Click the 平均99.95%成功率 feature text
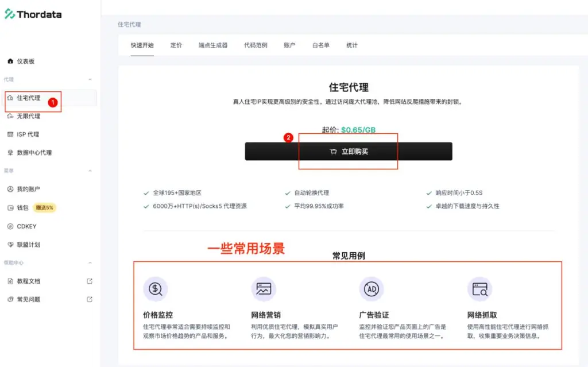588x367 pixels. tap(319, 206)
